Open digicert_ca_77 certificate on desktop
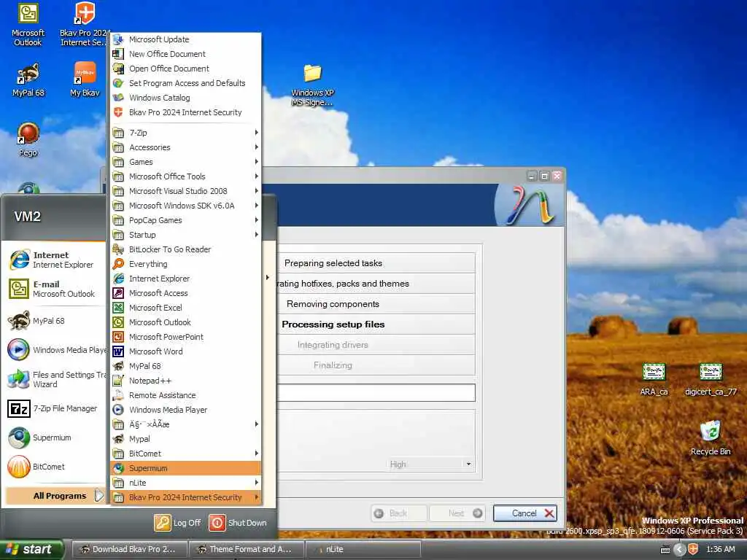747x560 pixels. [711, 379]
